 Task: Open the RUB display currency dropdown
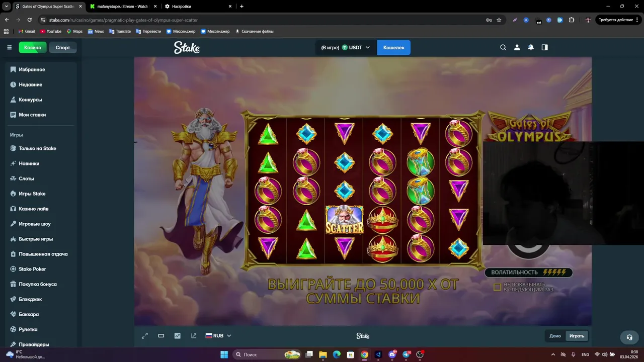point(218,336)
